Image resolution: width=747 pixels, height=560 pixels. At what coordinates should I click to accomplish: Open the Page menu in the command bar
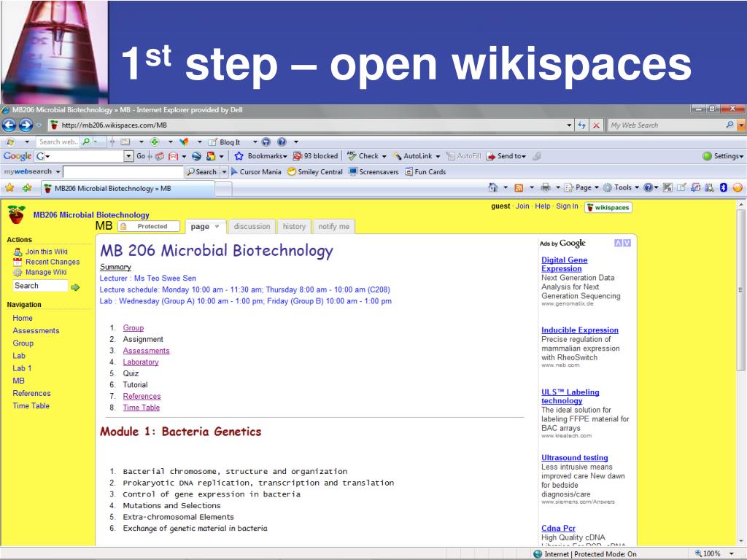pos(581,187)
